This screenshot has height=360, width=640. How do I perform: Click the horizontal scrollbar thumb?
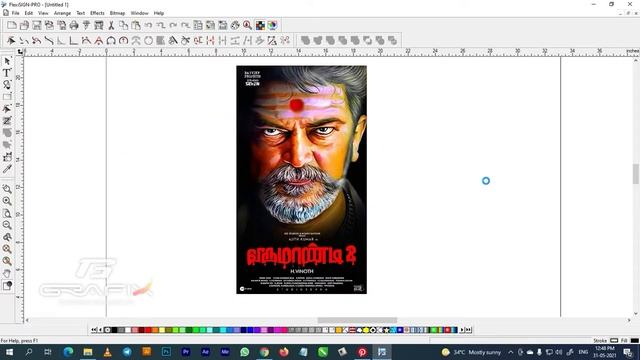[x=357, y=320]
